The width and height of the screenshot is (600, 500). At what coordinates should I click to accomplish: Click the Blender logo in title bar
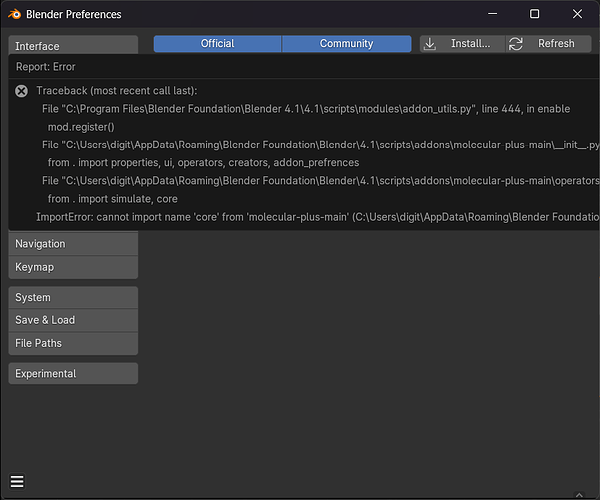point(15,14)
